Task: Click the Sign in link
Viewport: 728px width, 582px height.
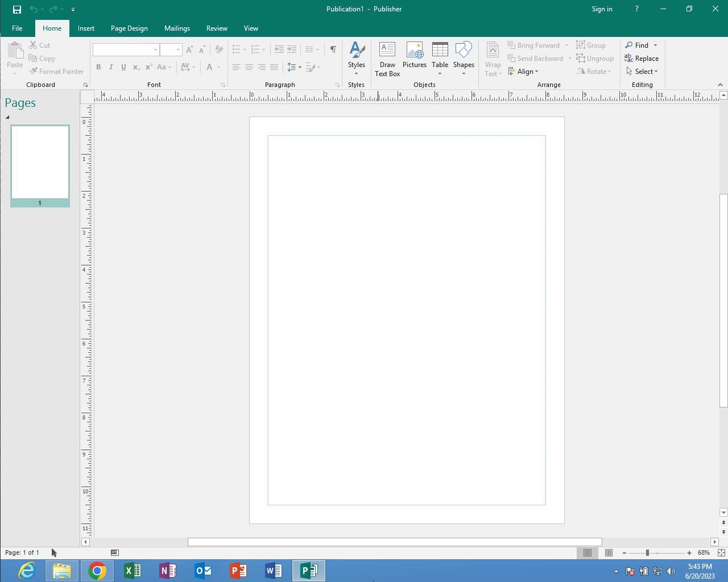Action: pos(602,9)
